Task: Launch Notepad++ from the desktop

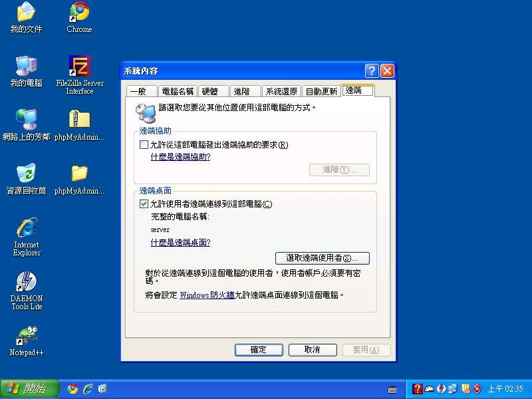Action: (27, 337)
